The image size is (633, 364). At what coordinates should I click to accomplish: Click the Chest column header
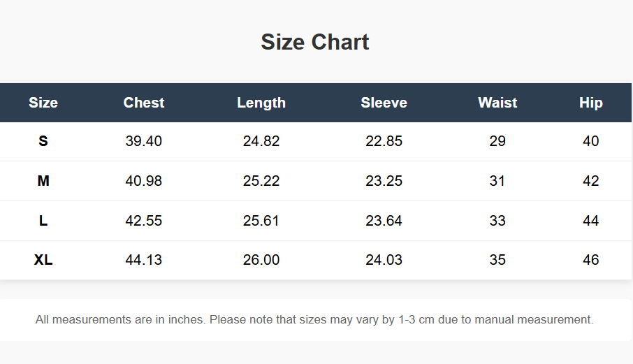144,103
